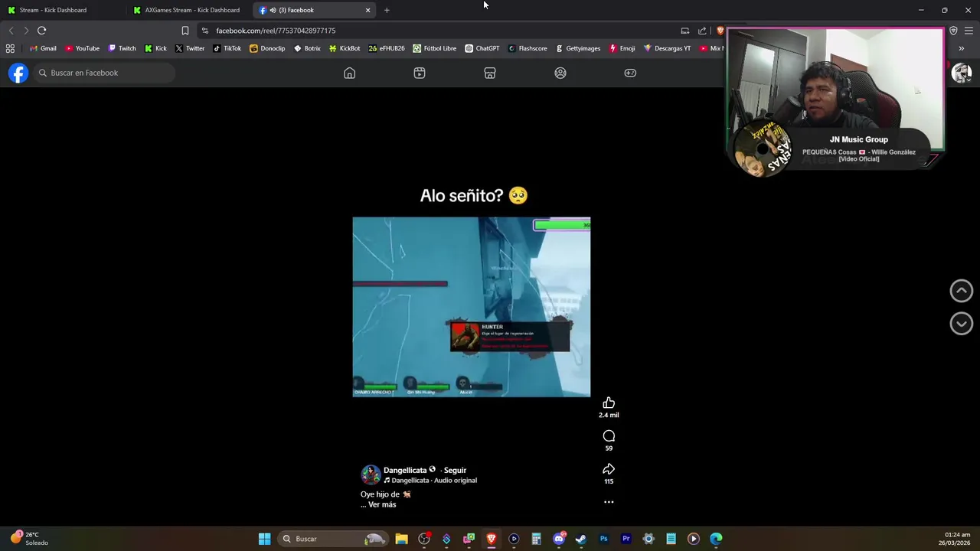Open the Twitter bookmark
This screenshot has width=980, height=551.
190,48
